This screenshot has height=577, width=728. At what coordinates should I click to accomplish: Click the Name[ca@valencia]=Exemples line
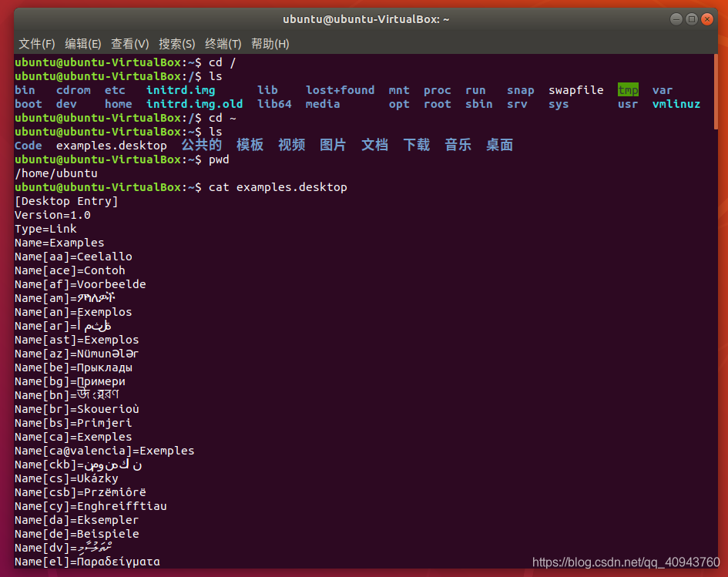point(105,451)
